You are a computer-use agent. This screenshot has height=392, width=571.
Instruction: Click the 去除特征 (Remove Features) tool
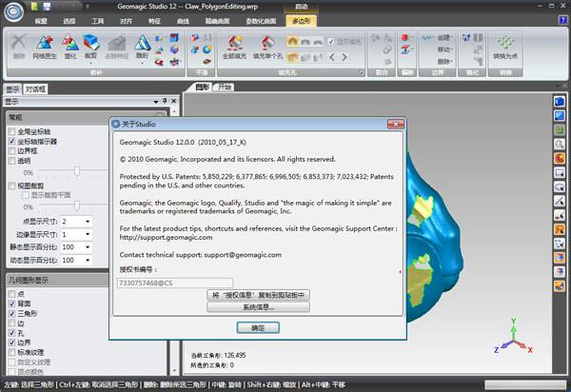(x=116, y=47)
